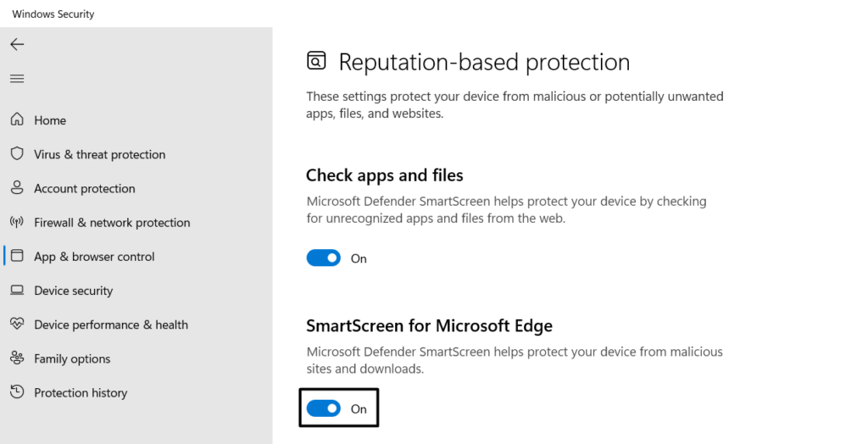This screenshot has width=868, height=444.
Task: Click the Check apps and files heading
Action: pyautogui.click(x=384, y=175)
